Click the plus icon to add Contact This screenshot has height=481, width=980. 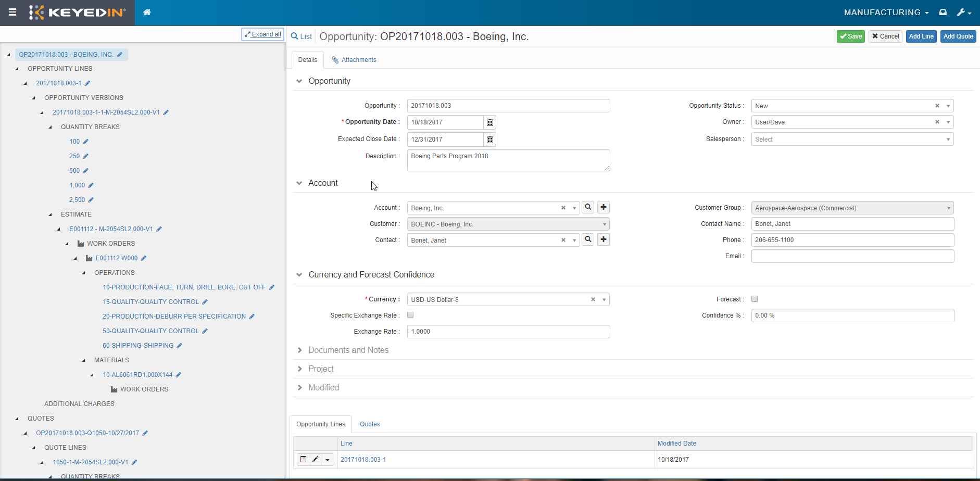(603, 239)
